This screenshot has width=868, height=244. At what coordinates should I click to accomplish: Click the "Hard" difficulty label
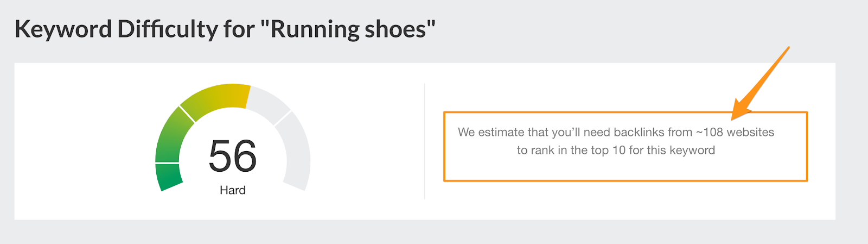[x=232, y=190]
